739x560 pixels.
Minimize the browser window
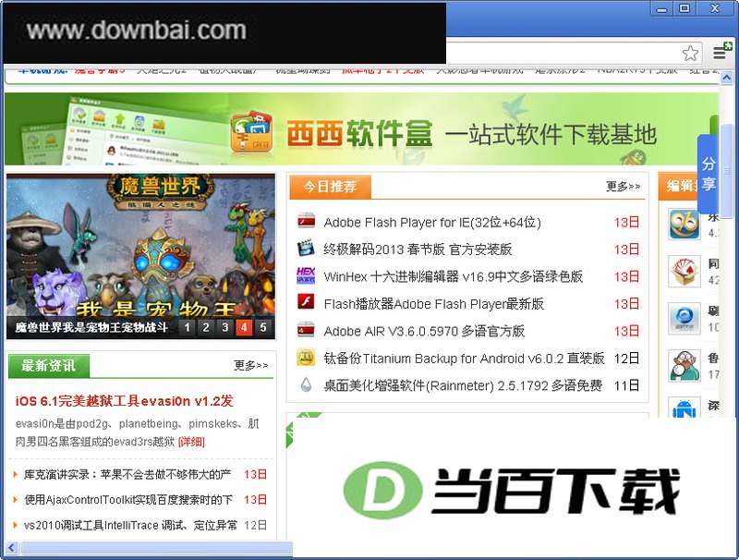[x=662, y=8]
